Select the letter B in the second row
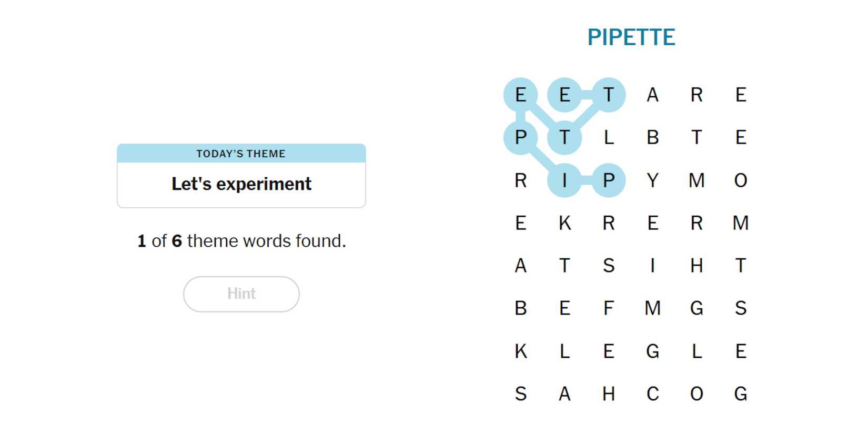Viewport: 868px width, 434px height. click(x=652, y=137)
